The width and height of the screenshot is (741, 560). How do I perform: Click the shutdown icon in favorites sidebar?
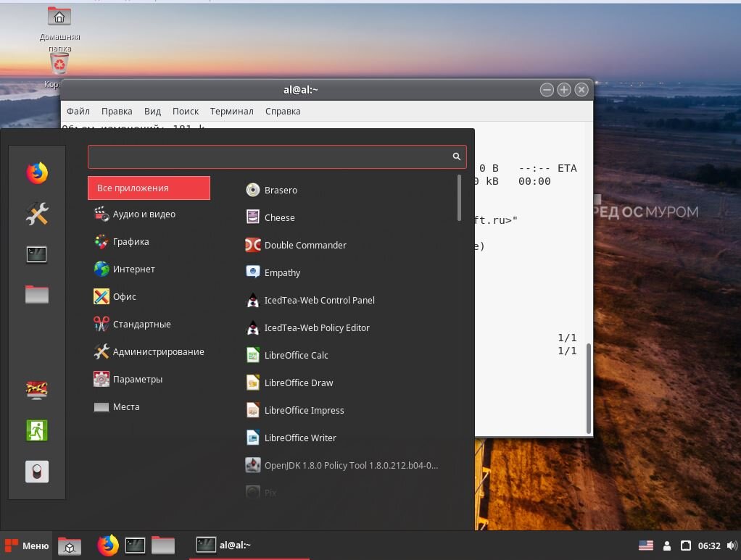pos(37,471)
